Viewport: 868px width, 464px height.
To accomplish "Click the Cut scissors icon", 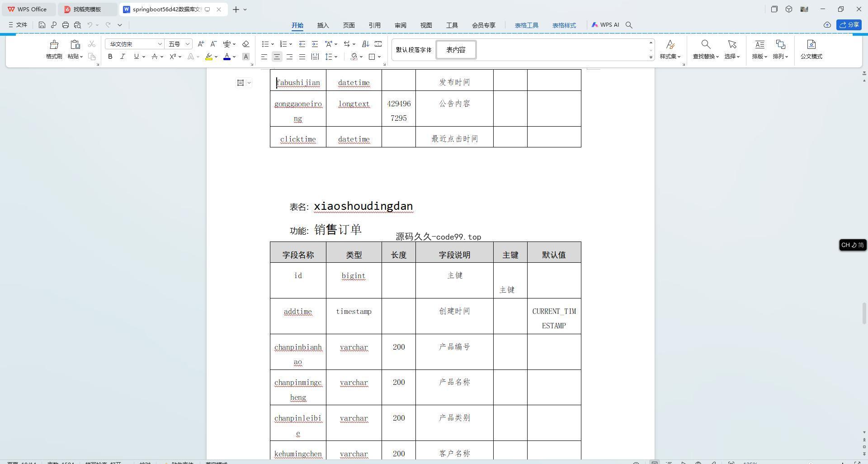I will click(x=92, y=44).
